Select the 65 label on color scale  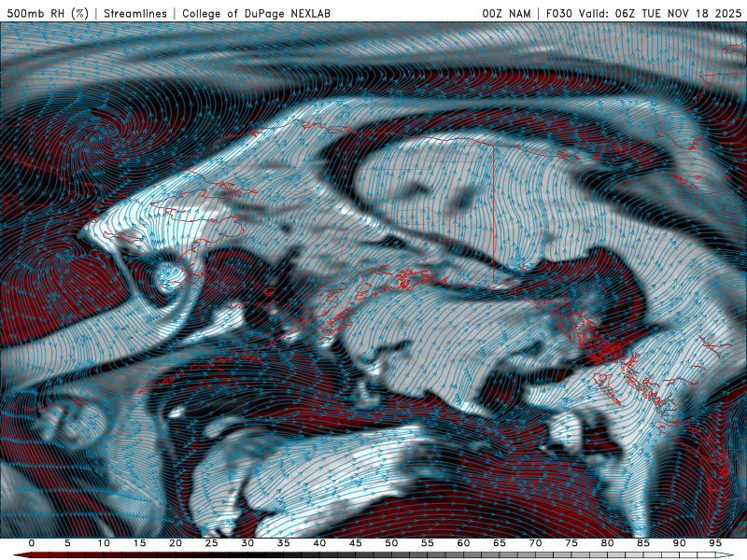tap(500, 543)
